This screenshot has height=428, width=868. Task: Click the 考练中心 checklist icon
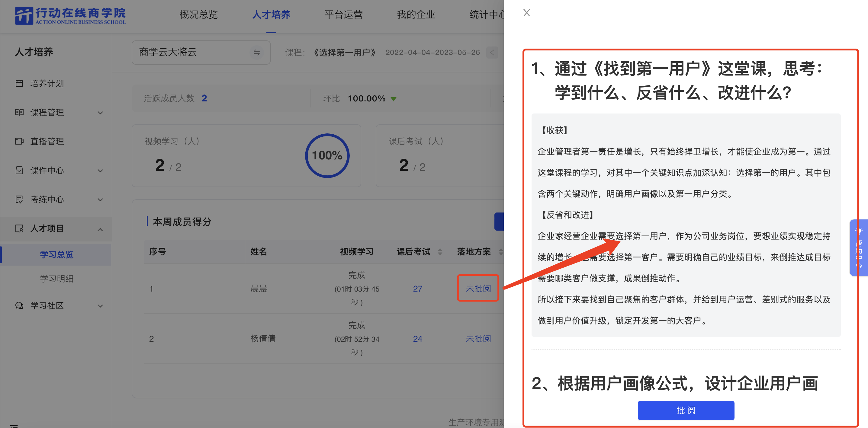(x=19, y=199)
